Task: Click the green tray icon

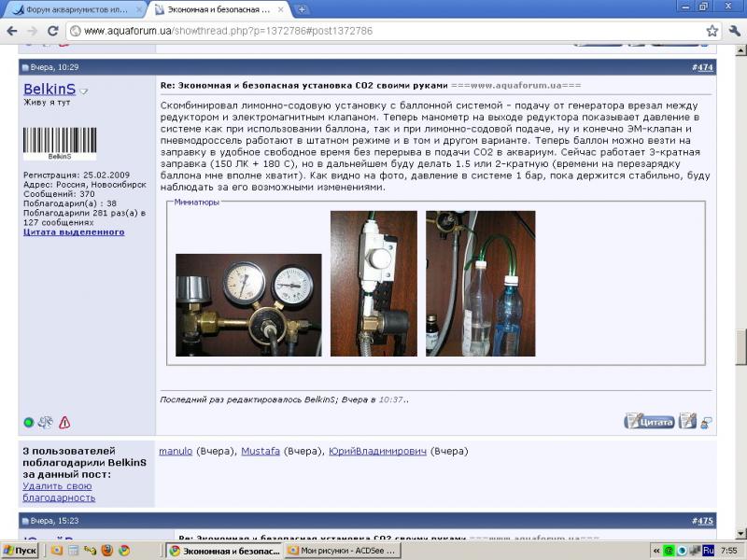Action: [669, 551]
